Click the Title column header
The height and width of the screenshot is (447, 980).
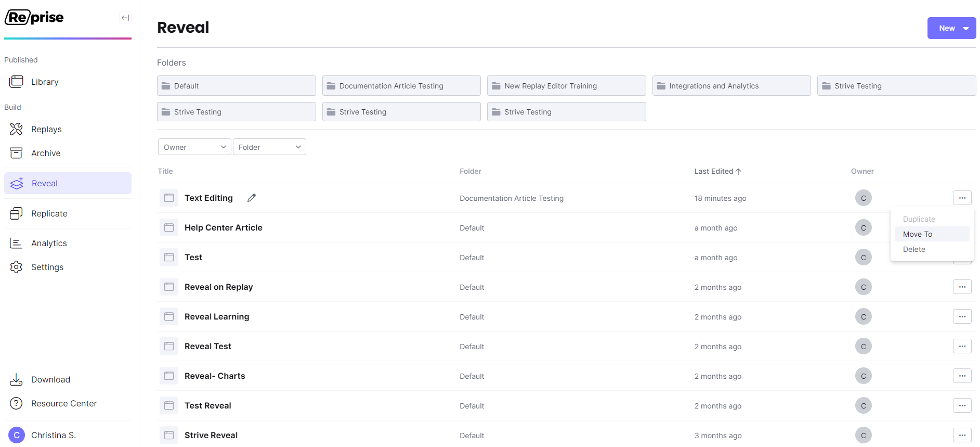[x=165, y=171]
